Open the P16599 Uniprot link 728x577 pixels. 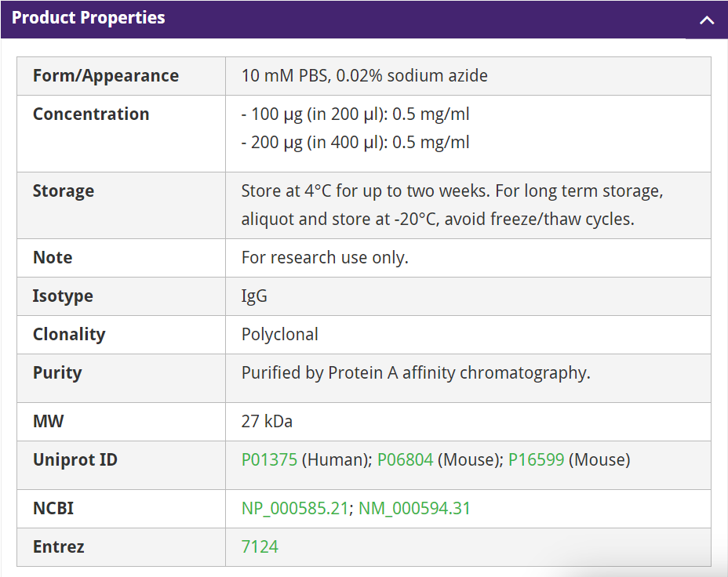(536, 459)
